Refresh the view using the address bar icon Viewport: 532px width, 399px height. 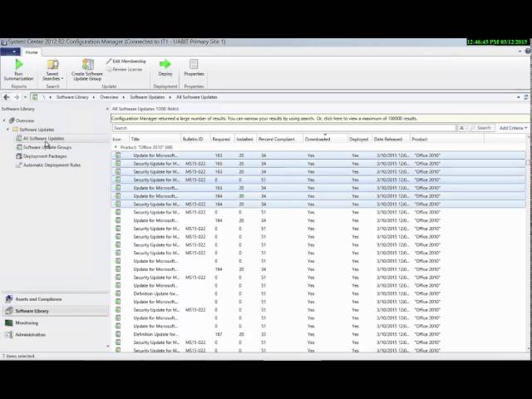[x=526, y=97]
